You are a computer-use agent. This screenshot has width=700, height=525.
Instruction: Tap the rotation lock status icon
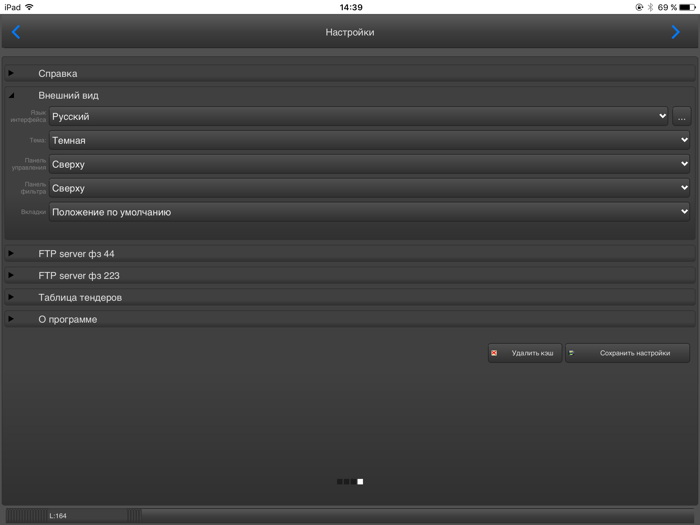tap(639, 7)
